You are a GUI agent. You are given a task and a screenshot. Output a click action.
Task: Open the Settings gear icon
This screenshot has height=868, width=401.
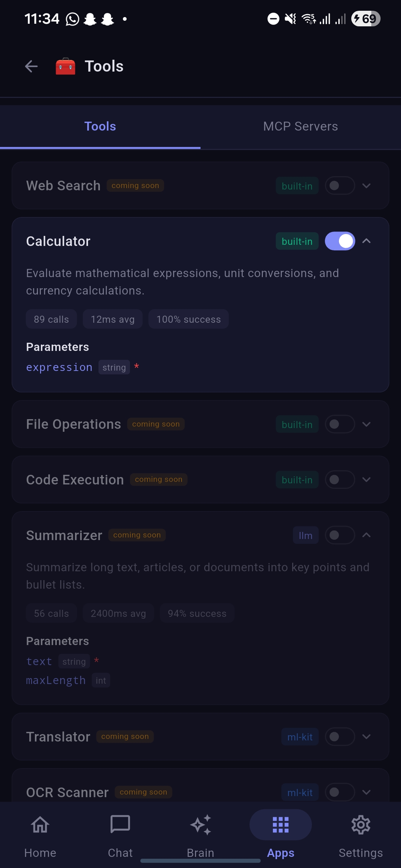pyautogui.click(x=361, y=825)
